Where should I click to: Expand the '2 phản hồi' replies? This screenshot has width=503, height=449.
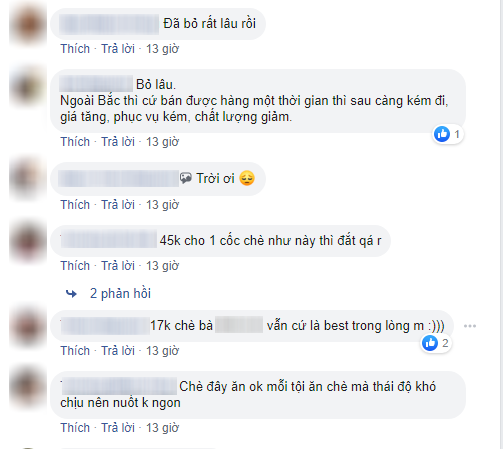coord(120,293)
